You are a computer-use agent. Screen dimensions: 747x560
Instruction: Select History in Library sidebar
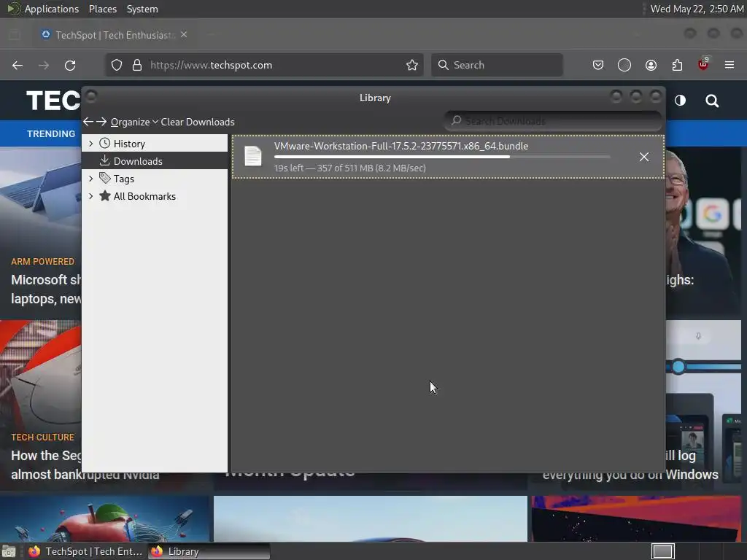coord(155,144)
